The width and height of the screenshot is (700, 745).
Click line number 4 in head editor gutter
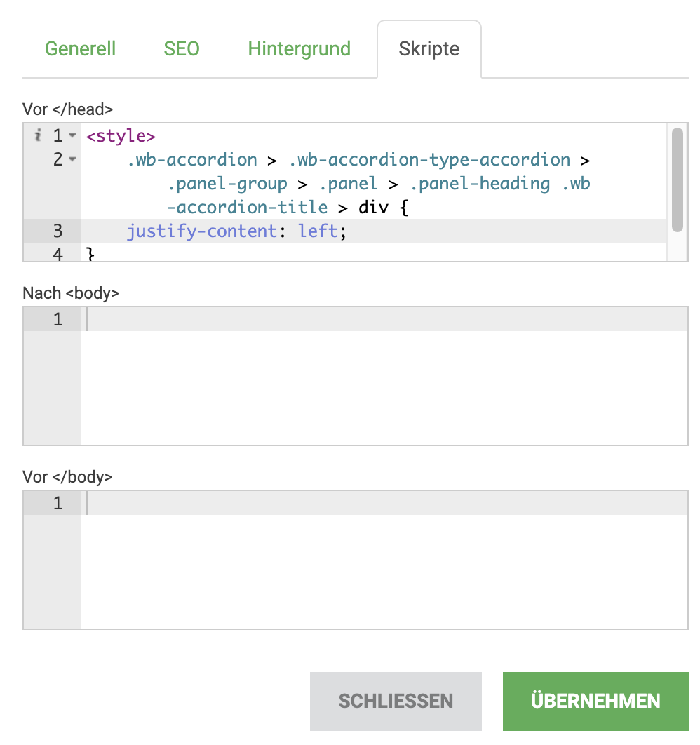click(58, 254)
